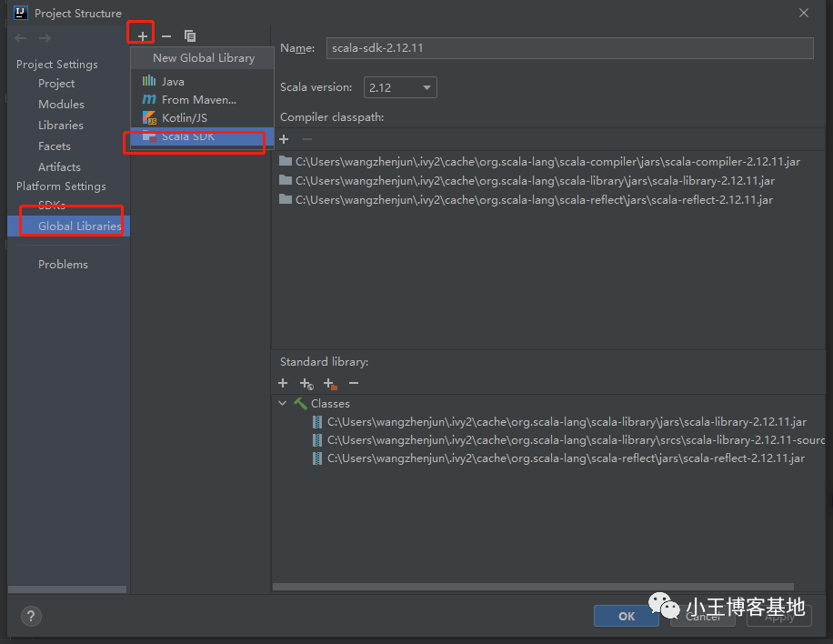Viewport: 833px width, 644px height.
Task: Click the sidebar horizontal scrollbar
Action: (67, 589)
